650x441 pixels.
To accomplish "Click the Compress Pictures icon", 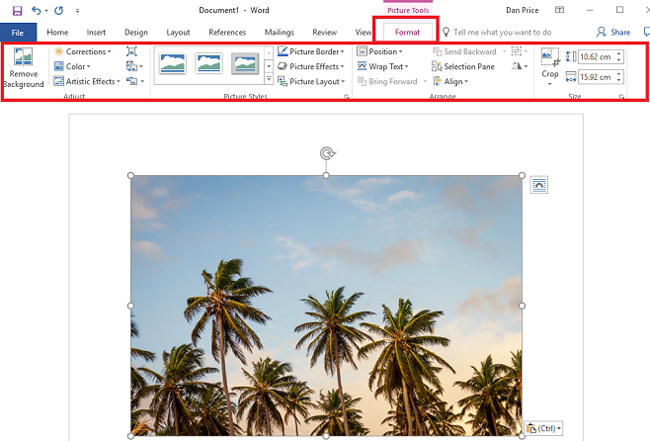I will coord(132,51).
